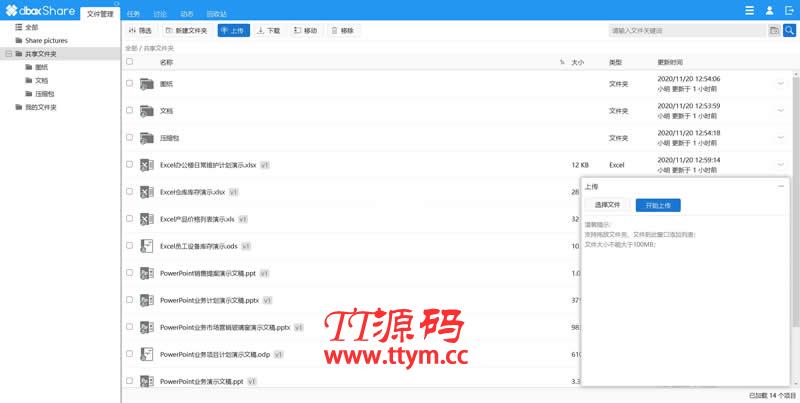Open Share pictures in the sidebar

tap(46, 40)
